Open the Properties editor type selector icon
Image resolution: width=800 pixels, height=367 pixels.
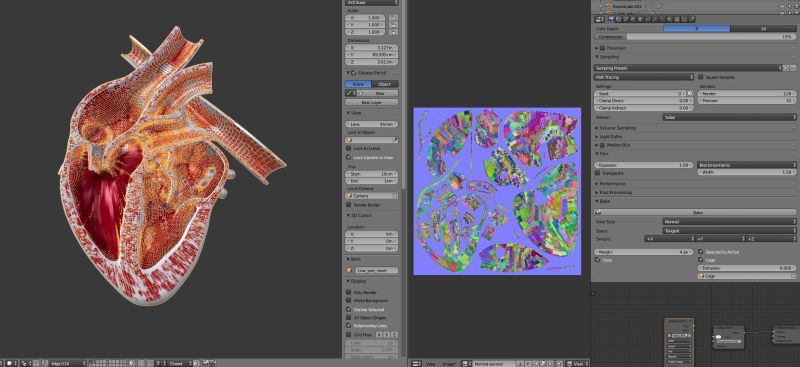pyautogui.click(x=599, y=19)
